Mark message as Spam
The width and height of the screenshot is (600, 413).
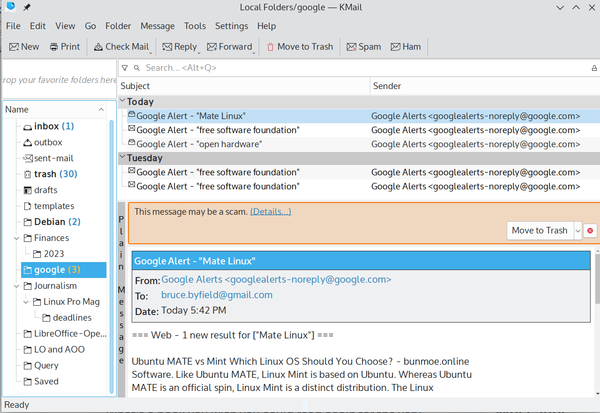364,47
